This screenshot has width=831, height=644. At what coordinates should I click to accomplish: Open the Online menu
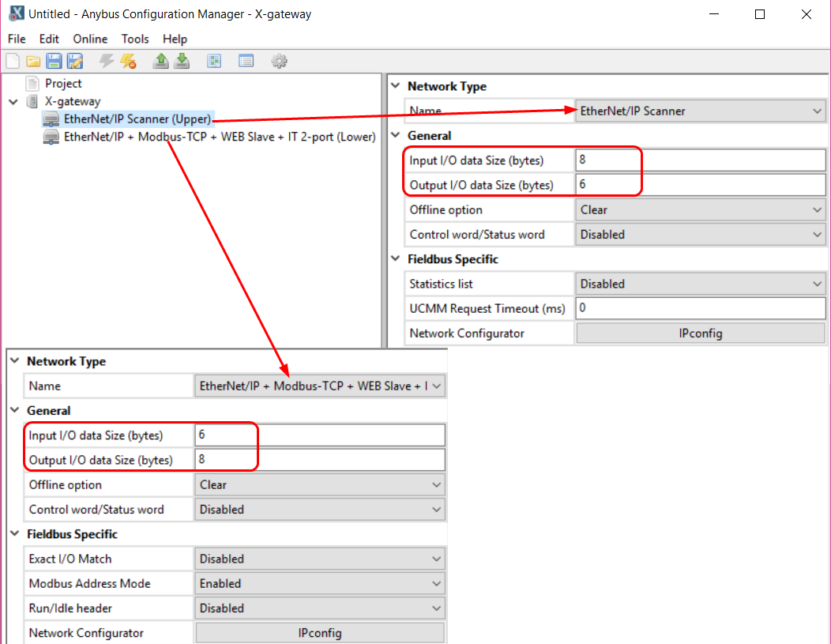[x=90, y=39]
